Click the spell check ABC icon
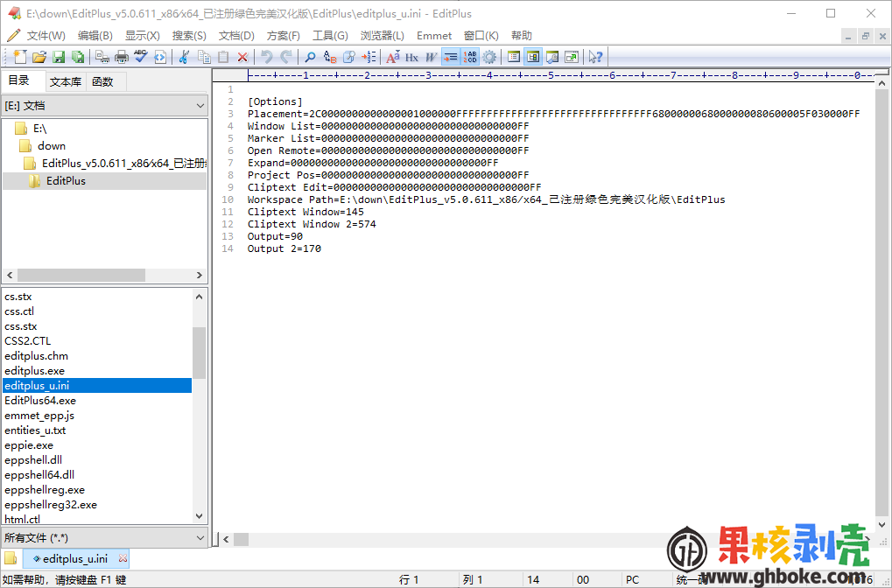 point(141,57)
